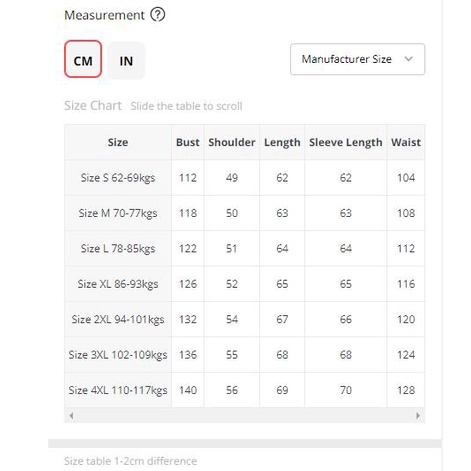
Task: Click the Length column header
Action: tap(282, 142)
